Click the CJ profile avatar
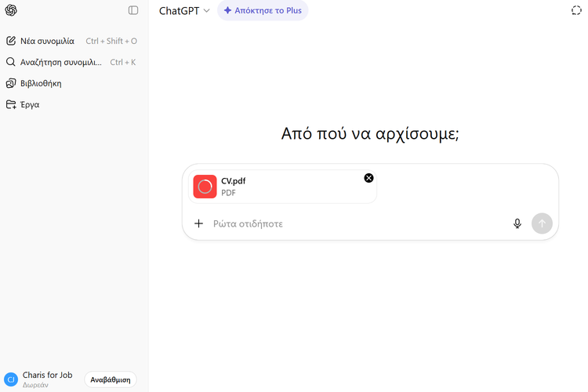The width and height of the screenshot is (588, 392). [x=11, y=379]
